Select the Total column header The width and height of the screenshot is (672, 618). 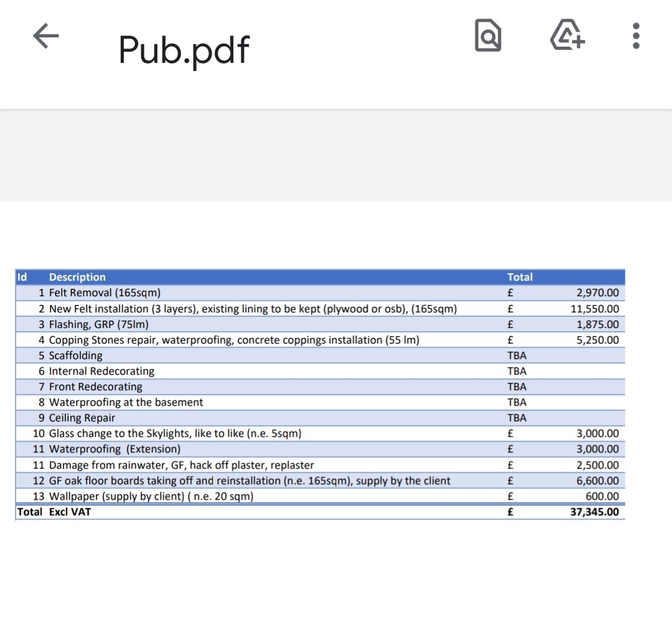520,278
